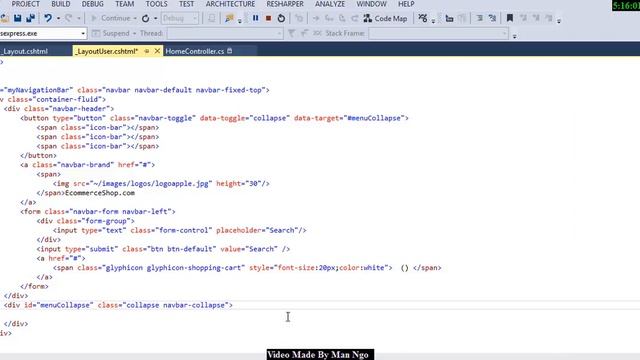This screenshot has height=360, width=640.
Task: Click the Continue debug button
Action: (x=111, y=18)
